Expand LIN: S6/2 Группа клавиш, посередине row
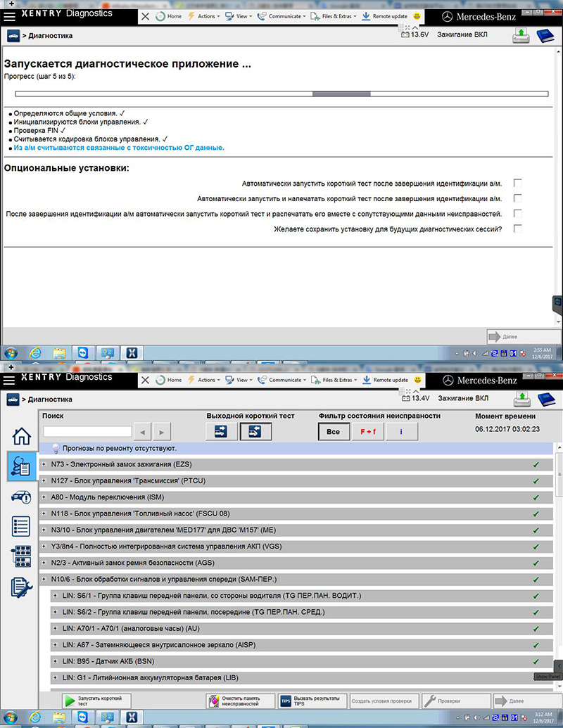Image resolution: width=563 pixels, height=728 pixels. tap(56, 612)
